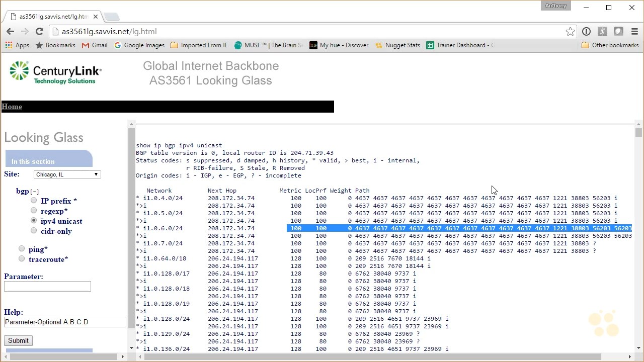The height and width of the screenshot is (362, 644).
Task: Click the extension icon with circled i
Action: point(586,31)
